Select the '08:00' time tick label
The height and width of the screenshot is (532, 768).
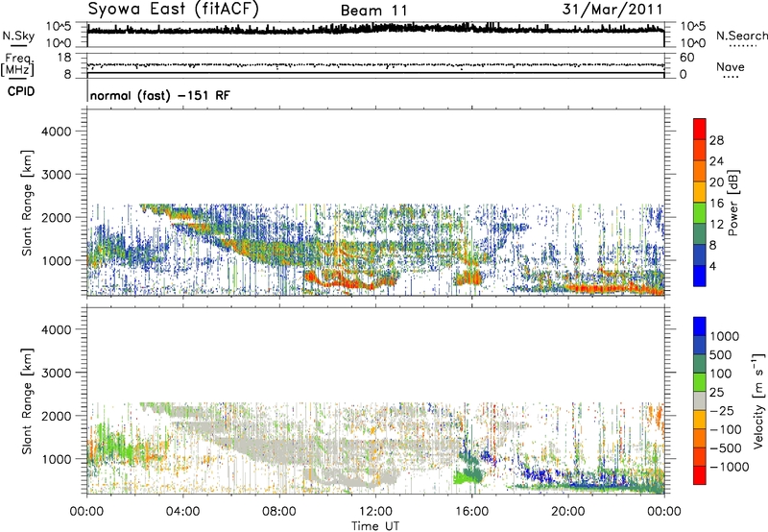279,512
